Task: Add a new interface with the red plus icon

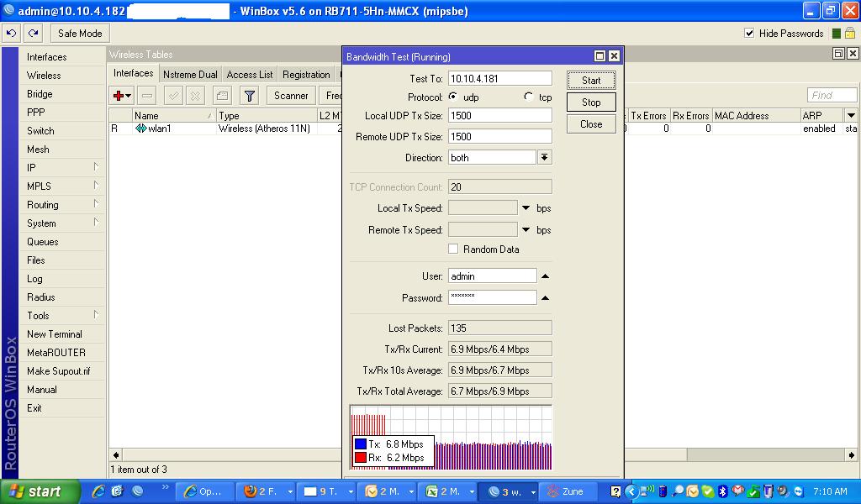Action: click(x=119, y=95)
